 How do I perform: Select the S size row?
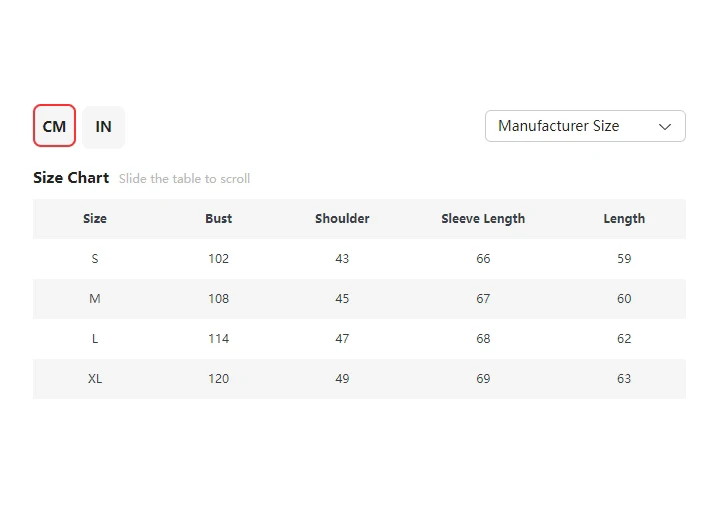tap(95, 259)
